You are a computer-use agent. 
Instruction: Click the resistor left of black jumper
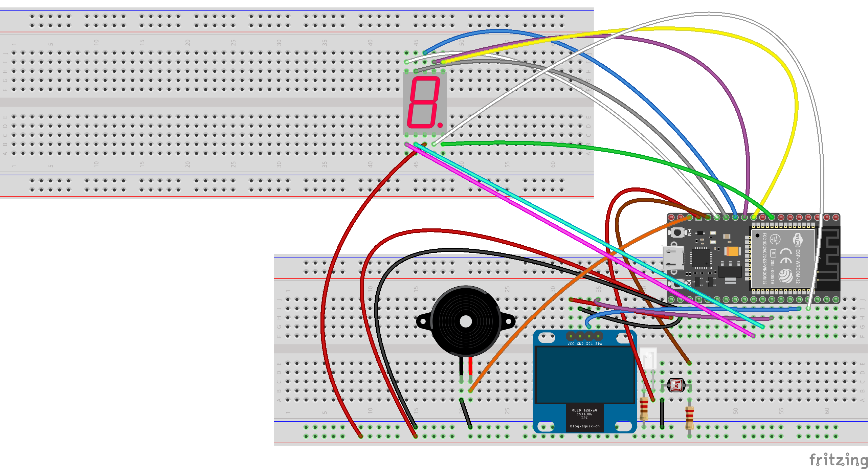pyautogui.click(x=644, y=409)
